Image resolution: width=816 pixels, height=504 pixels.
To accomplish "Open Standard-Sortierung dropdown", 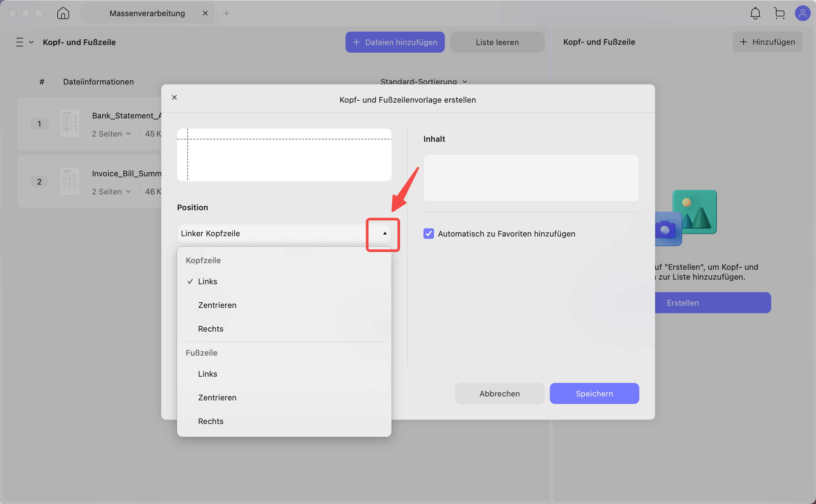I will (423, 82).
